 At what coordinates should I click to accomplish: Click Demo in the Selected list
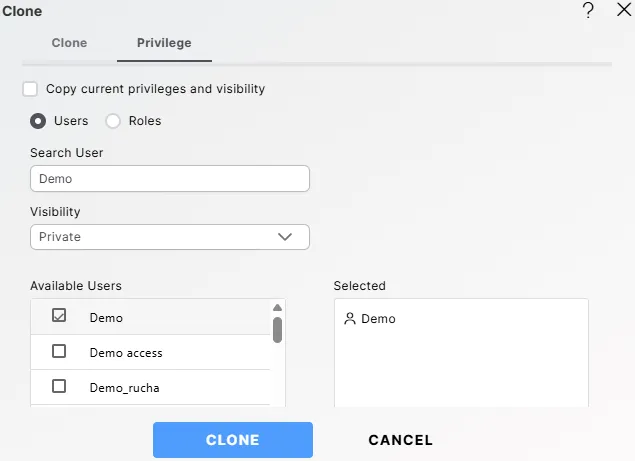coord(378,319)
